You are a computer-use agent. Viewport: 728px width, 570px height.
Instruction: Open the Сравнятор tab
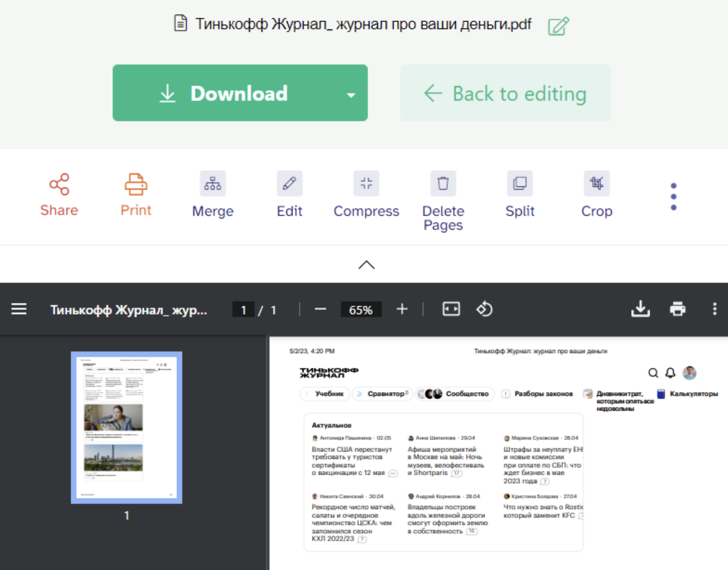pyautogui.click(x=382, y=394)
